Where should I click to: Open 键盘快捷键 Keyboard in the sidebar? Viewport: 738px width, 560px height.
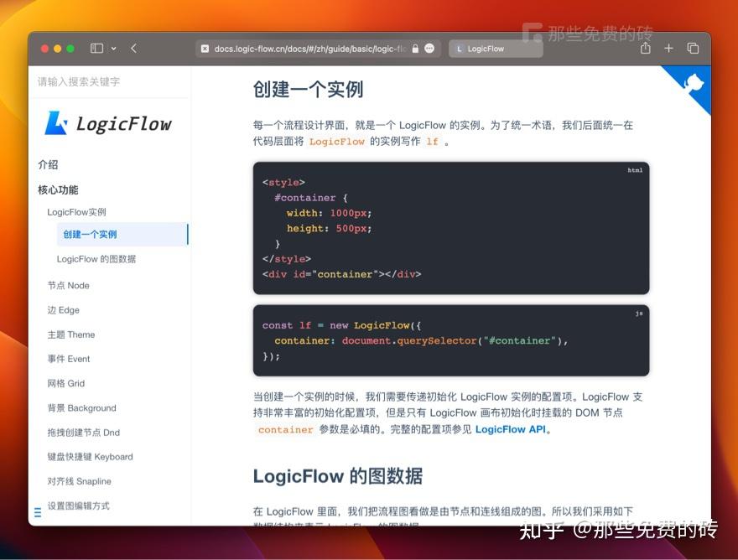coord(90,457)
